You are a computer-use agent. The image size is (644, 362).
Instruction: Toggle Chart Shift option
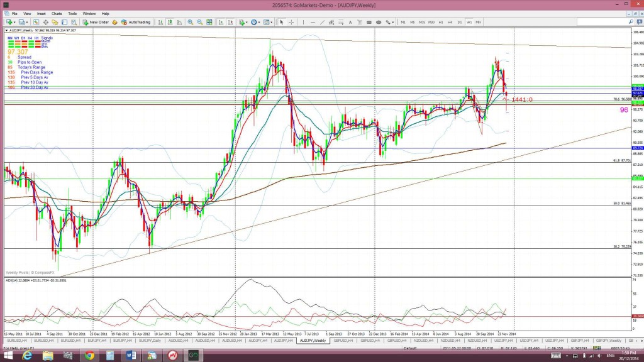230,22
